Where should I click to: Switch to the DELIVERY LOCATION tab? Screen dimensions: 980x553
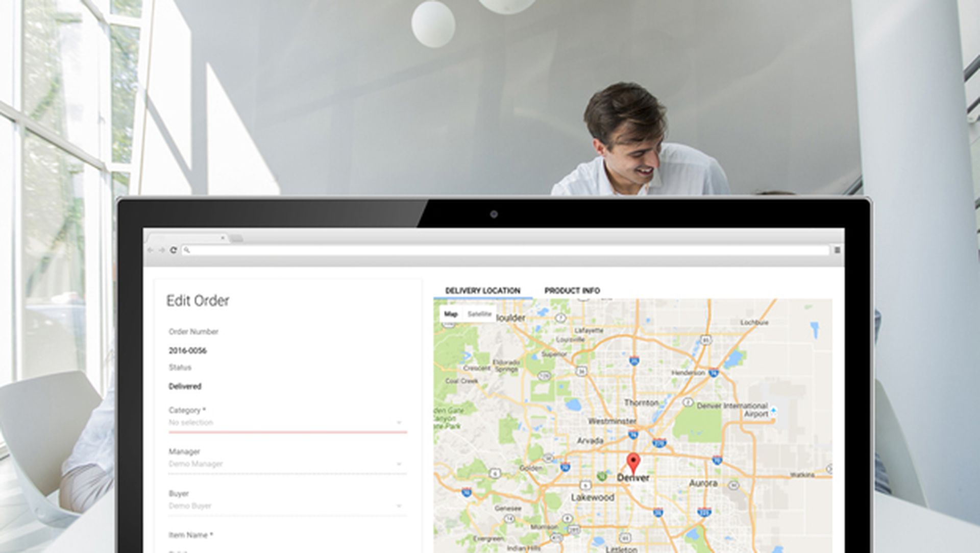pos(482,291)
